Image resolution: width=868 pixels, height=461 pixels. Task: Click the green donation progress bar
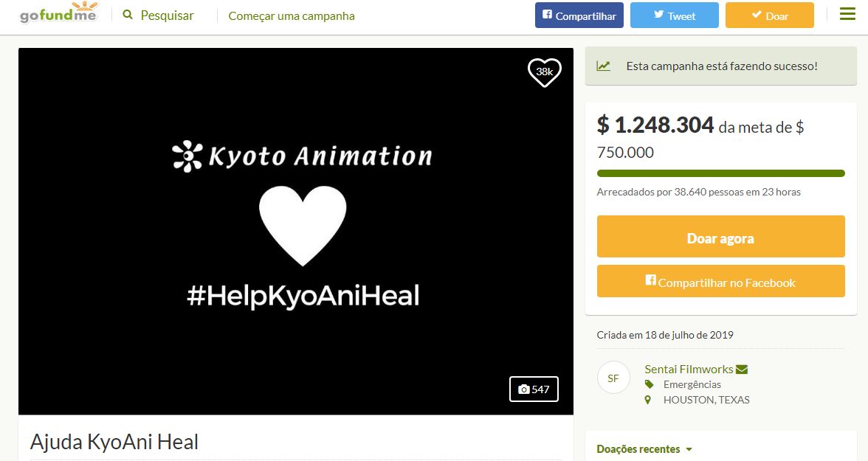(x=720, y=173)
